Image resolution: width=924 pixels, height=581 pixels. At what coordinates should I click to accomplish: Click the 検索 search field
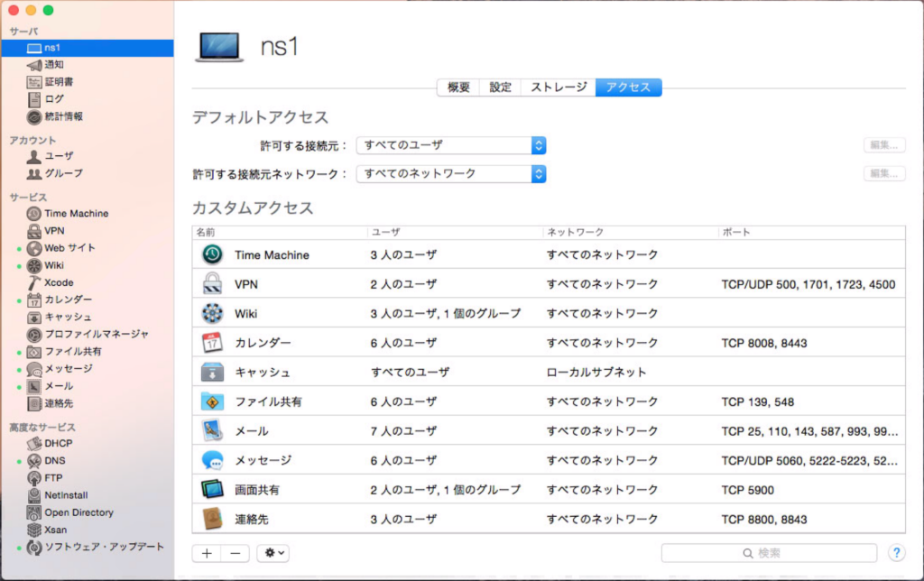coord(769,553)
